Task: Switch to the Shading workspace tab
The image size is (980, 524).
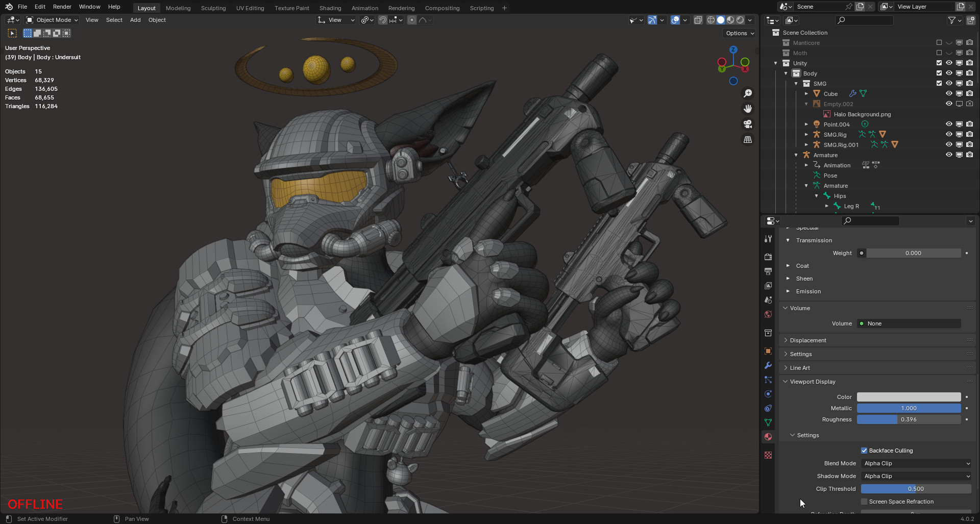Action: coord(330,8)
